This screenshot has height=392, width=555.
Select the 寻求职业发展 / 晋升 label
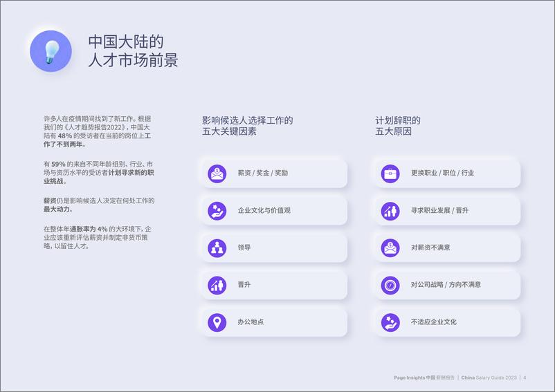[x=439, y=210]
